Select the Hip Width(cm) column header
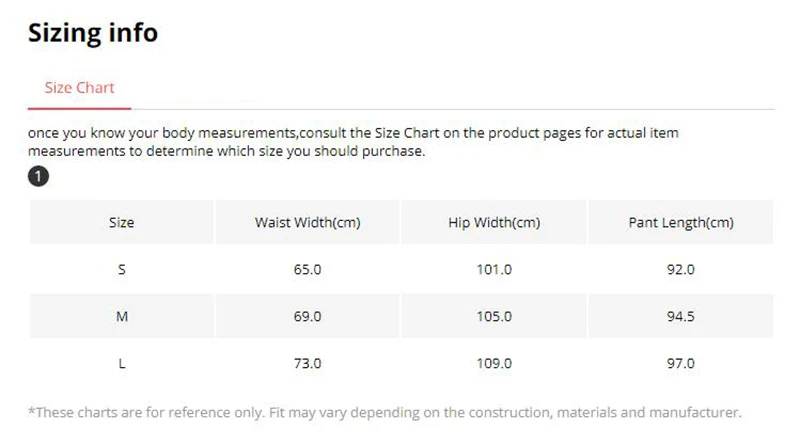The image size is (800, 445). tap(494, 222)
